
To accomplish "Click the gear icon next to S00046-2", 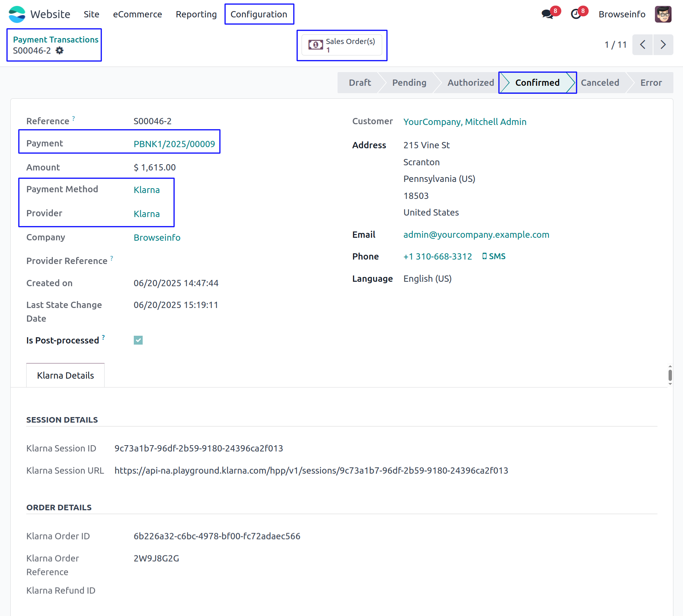I will [60, 51].
